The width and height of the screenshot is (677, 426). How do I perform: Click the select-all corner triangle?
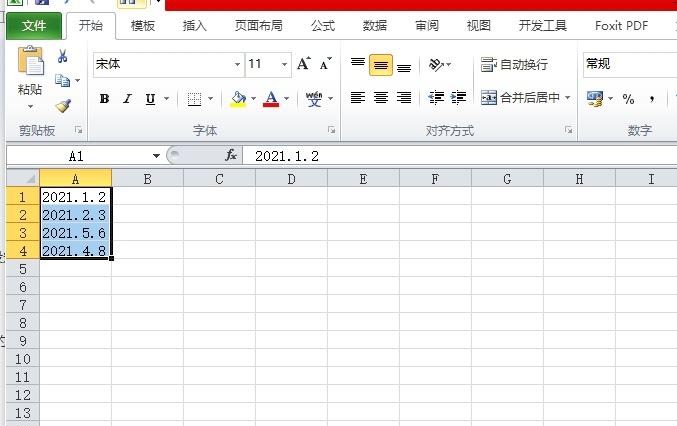[23, 178]
